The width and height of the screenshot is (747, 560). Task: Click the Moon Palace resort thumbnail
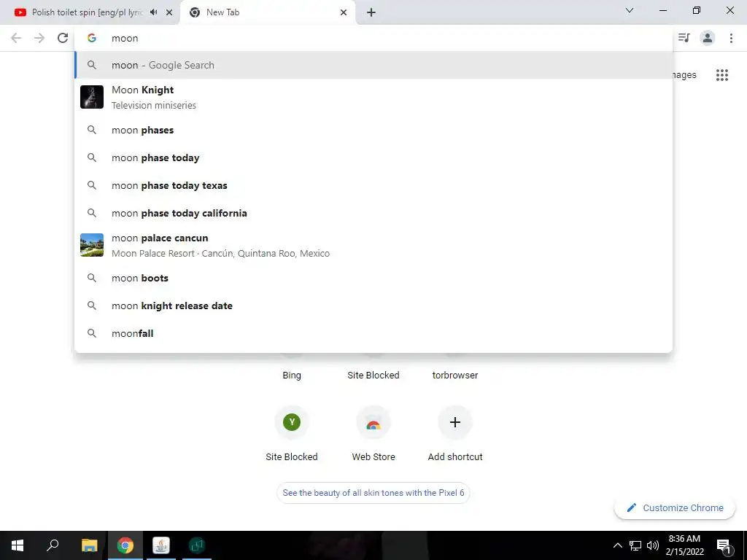(92, 245)
